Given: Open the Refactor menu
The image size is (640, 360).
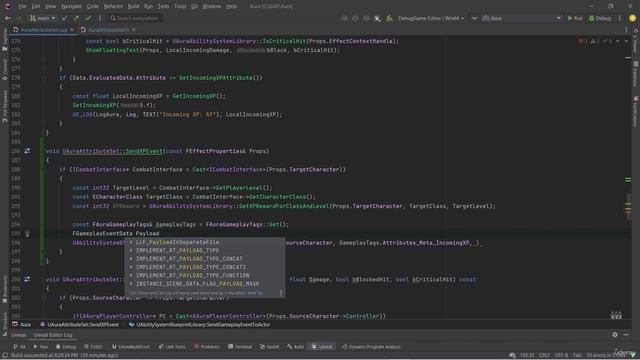Looking at the screenshot, I should [113, 7].
